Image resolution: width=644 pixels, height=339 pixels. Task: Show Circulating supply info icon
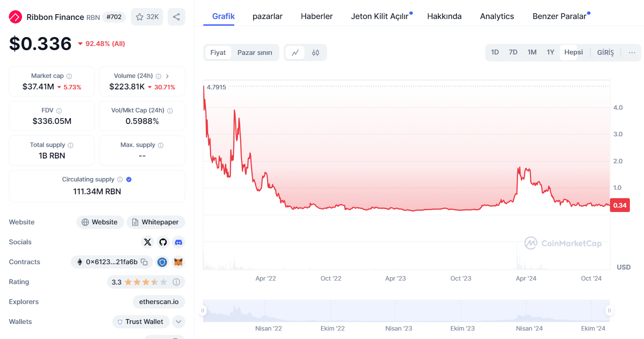pos(119,180)
